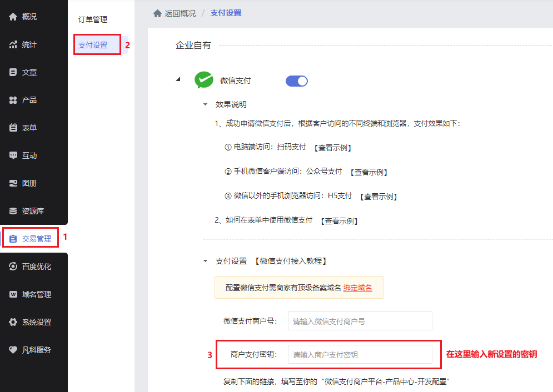Viewport: 553px width, 392px height.
Task: Turn off the 微信支付 switch
Action: coord(297,81)
